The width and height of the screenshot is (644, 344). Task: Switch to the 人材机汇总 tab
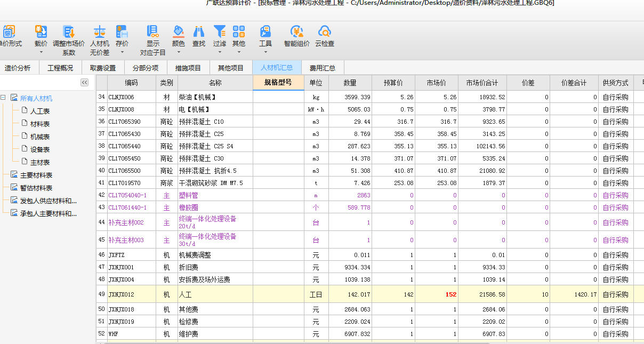click(x=277, y=68)
